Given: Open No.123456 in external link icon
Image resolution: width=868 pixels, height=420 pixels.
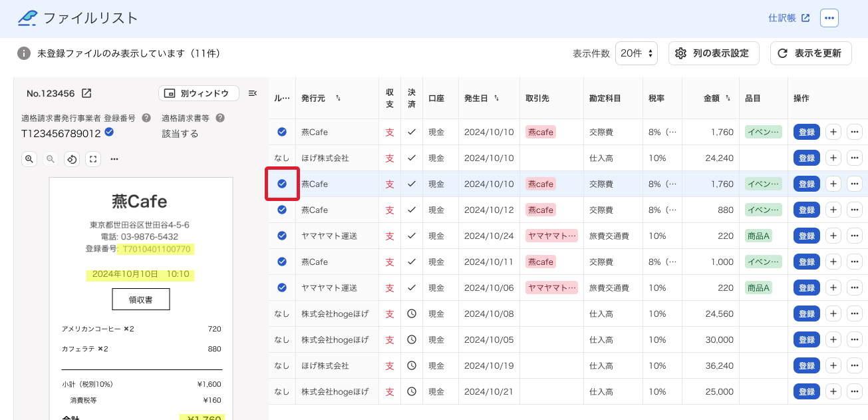Looking at the screenshot, I should [x=86, y=93].
